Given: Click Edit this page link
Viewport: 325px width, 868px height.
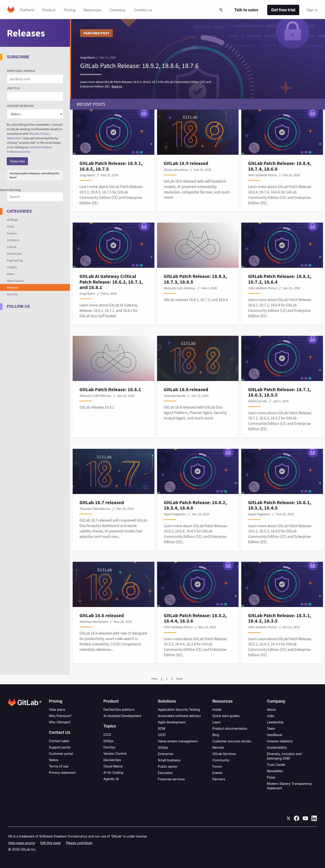Looking at the screenshot, I should [x=51, y=843].
